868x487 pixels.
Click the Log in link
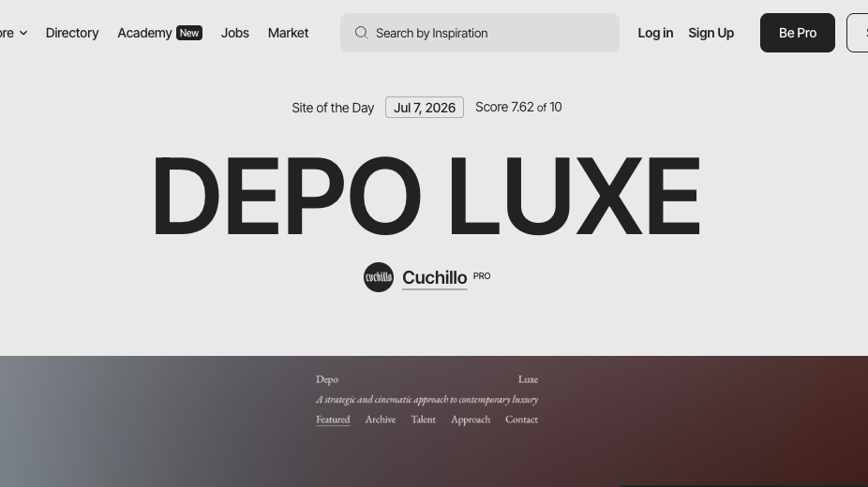pos(655,33)
